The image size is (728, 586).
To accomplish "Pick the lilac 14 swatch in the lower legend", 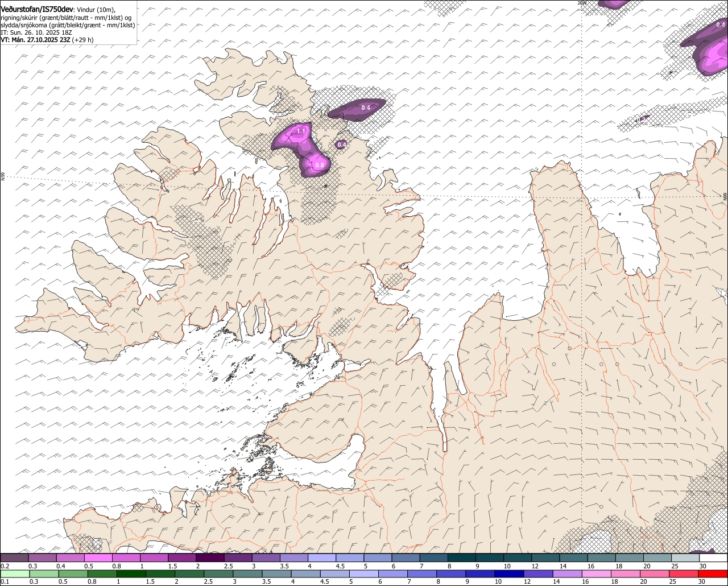I will (x=568, y=573).
